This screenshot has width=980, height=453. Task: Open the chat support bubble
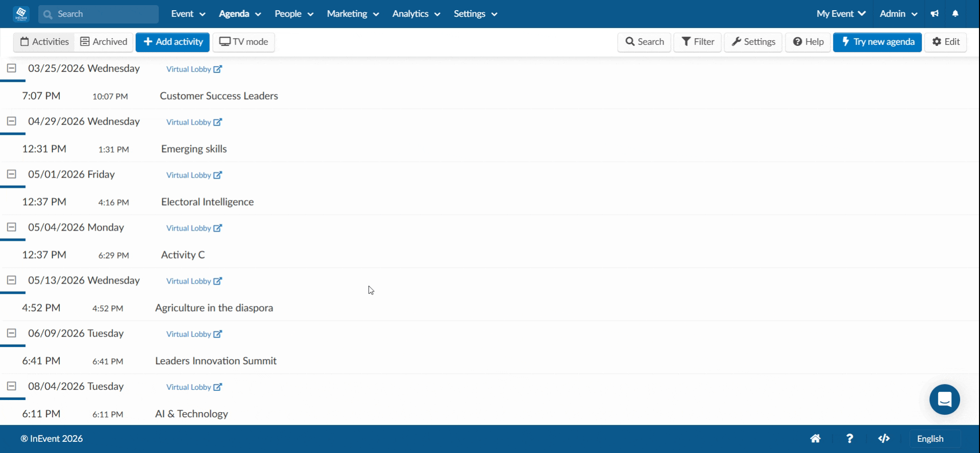tap(944, 399)
